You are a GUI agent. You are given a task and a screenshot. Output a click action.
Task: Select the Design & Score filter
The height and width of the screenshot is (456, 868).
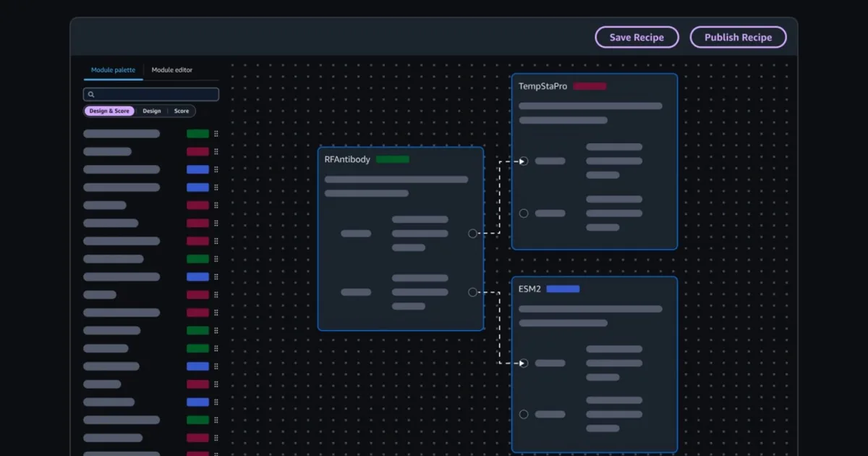(109, 111)
